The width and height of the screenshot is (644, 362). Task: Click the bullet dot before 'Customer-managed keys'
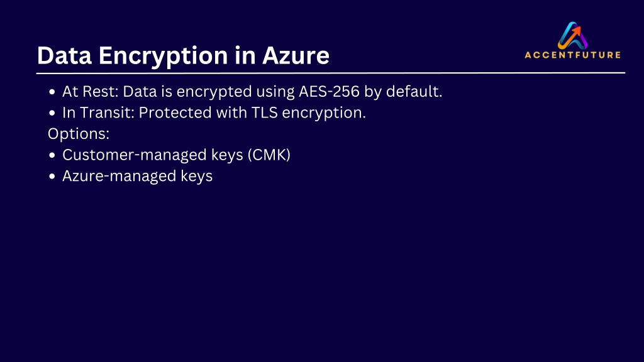[x=52, y=156]
